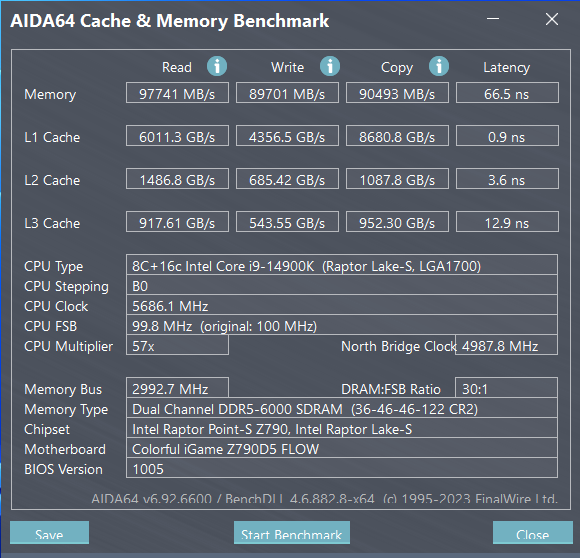Select the Memory Read 97741 MB/s field
580x558 pixels.
coord(177,93)
